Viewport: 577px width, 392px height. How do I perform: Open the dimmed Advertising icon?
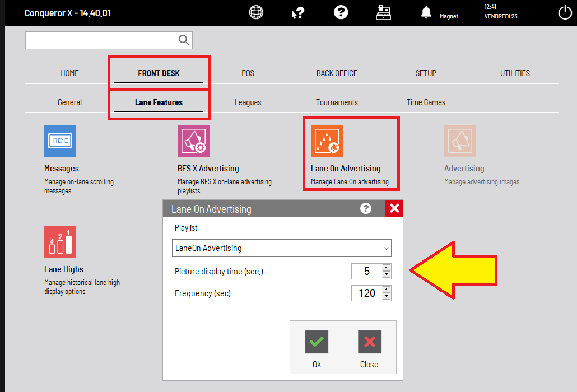(460, 141)
